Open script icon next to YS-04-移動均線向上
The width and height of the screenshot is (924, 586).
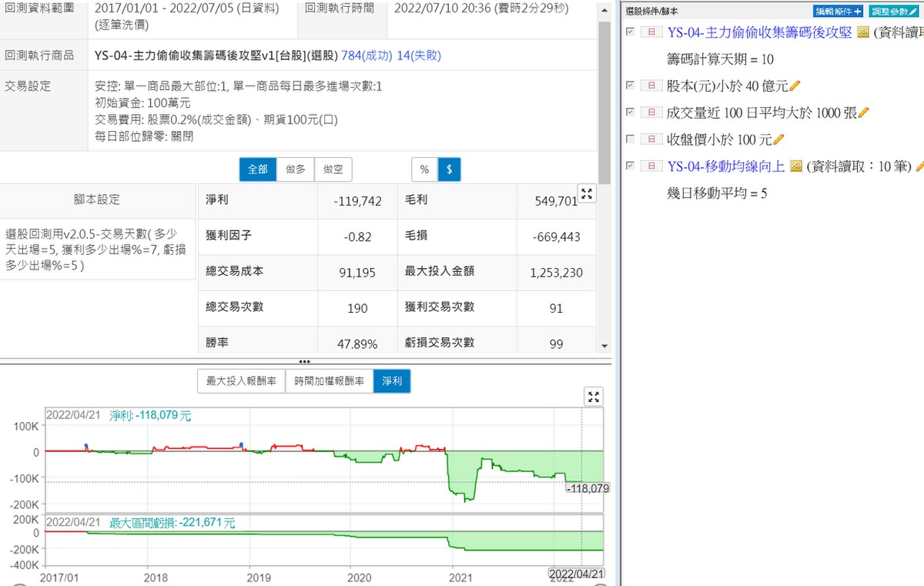coord(796,166)
